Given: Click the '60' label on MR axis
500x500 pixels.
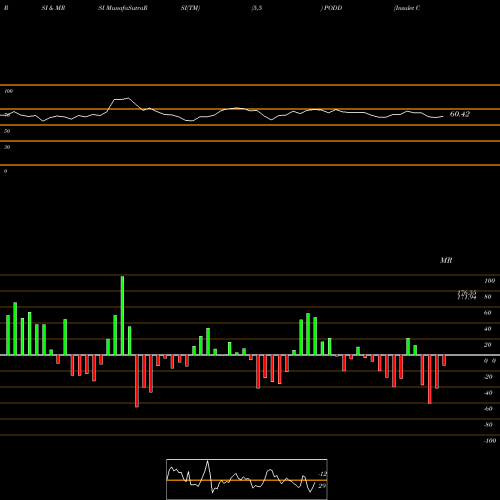Looking at the screenshot, I should point(488,313).
